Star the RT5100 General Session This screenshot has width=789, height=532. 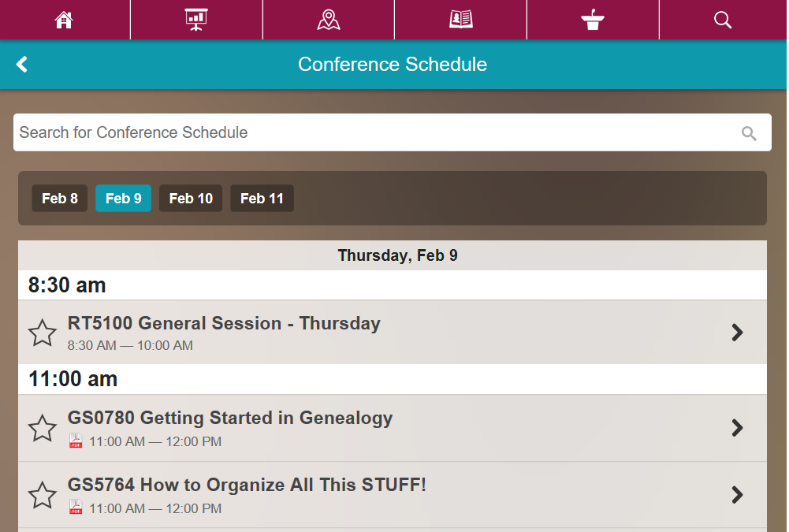click(x=43, y=333)
